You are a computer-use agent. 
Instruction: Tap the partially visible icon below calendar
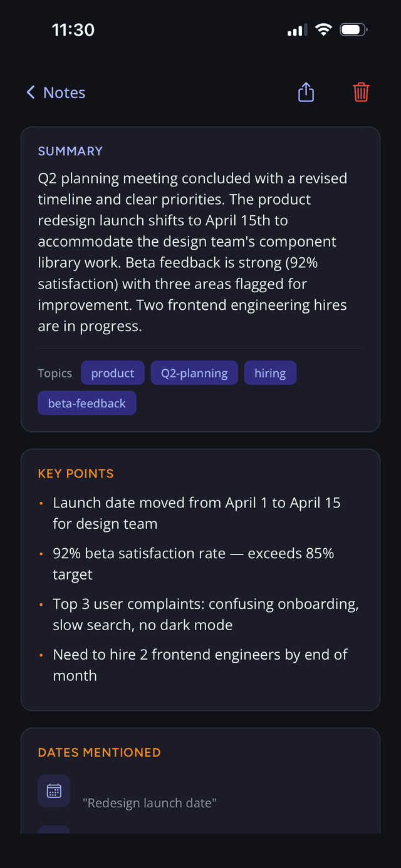(54, 831)
